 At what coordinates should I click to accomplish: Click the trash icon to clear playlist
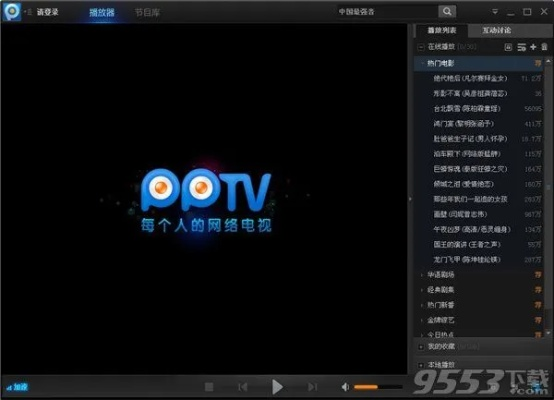544,47
